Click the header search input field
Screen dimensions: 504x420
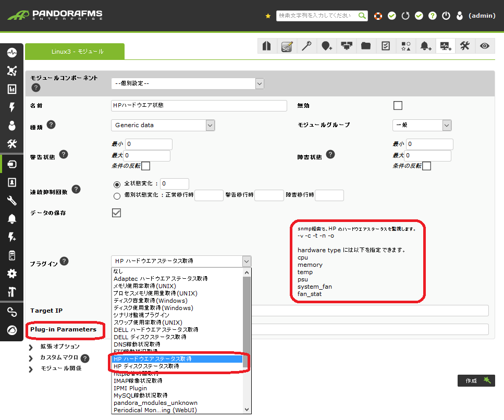coord(317,16)
